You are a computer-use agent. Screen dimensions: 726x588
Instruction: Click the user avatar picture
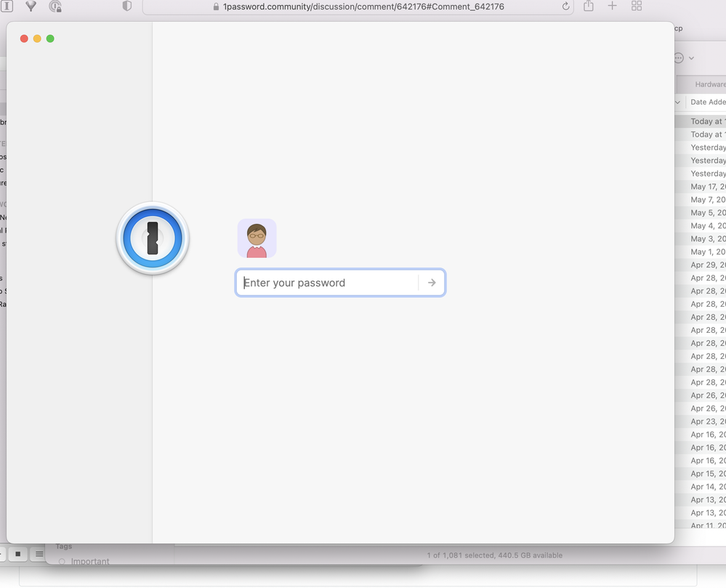point(257,238)
